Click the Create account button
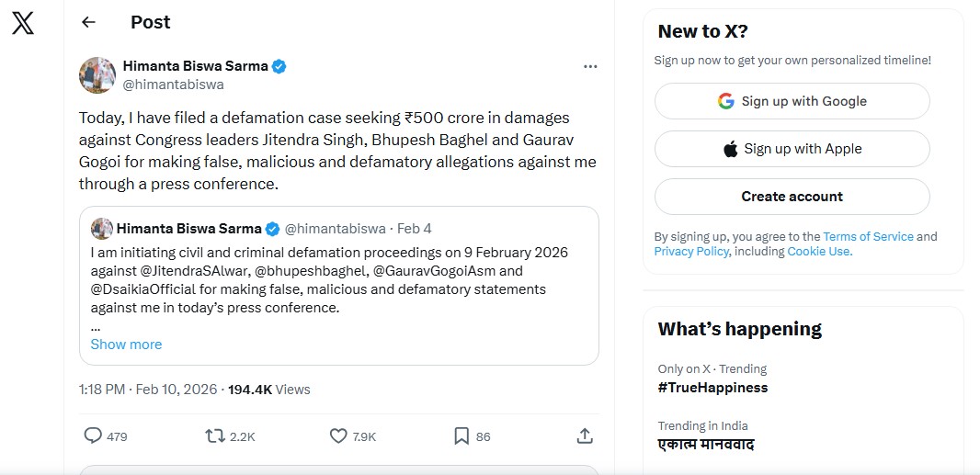The width and height of the screenshot is (980, 475). [792, 197]
